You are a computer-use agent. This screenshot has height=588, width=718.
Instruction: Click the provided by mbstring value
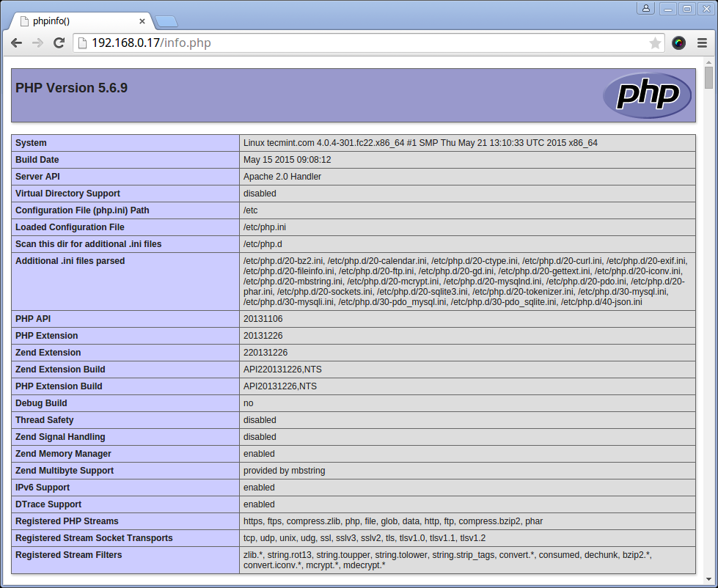(x=285, y=471)
